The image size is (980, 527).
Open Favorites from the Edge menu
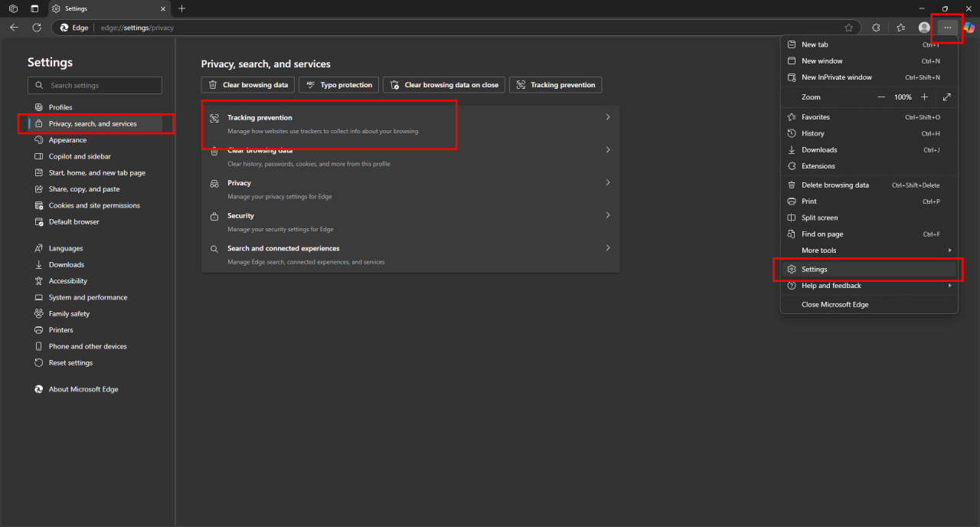(869, 117)
